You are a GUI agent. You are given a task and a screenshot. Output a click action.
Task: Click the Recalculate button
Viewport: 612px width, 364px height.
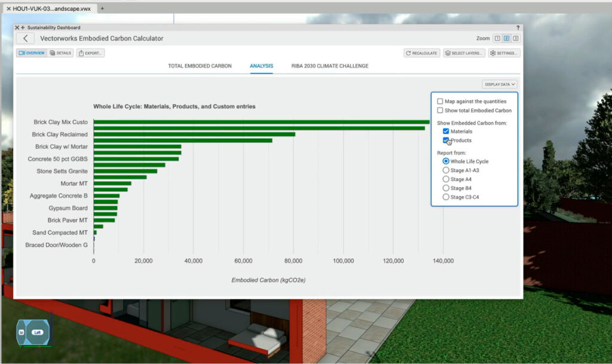click(x=422, y=53)
